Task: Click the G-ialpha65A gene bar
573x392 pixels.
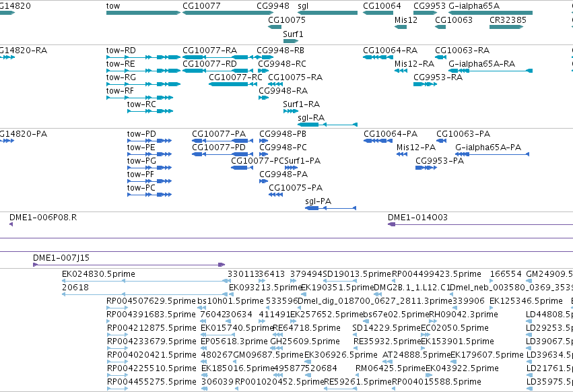Action: (490, 13)
